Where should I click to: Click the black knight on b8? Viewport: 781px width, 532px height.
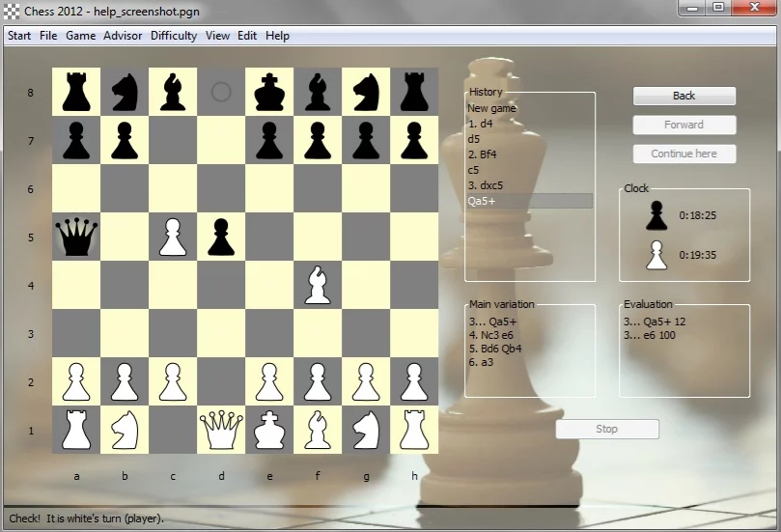125,92
